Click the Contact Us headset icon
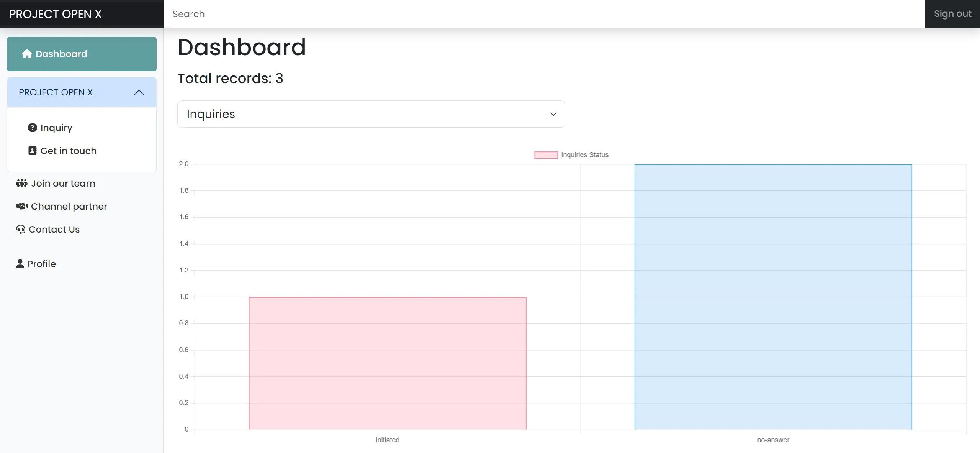This screenshot has height=453, width=980. [x=21, y=229]
